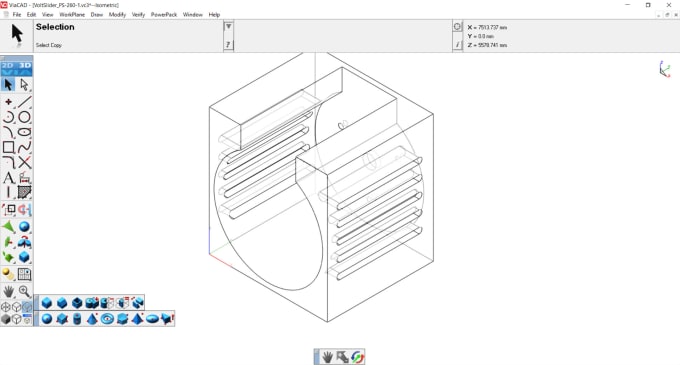Create a Sphere from primitives flyout

pos(47,319)
